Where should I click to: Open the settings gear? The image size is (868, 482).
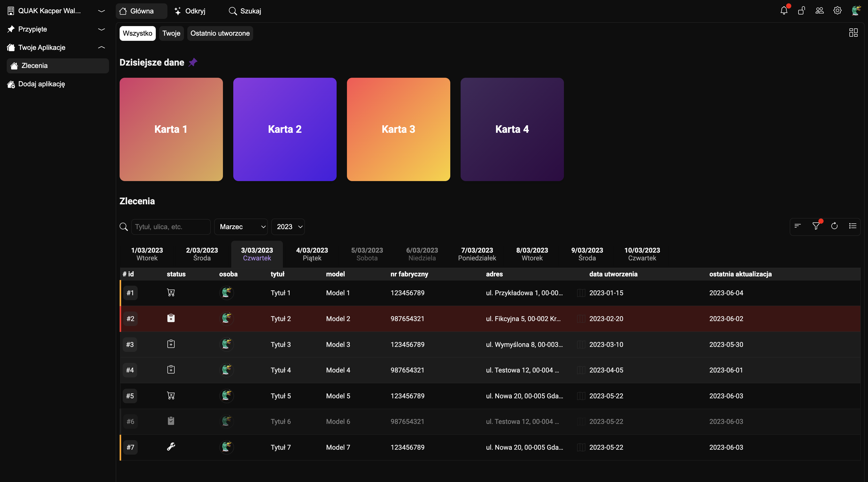point(837,11)
